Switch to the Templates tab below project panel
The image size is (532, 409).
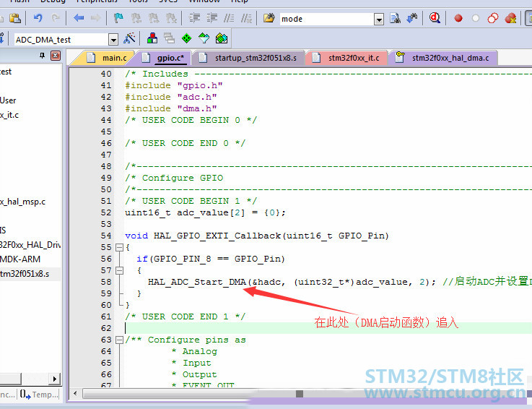click(x=40, y=395)
